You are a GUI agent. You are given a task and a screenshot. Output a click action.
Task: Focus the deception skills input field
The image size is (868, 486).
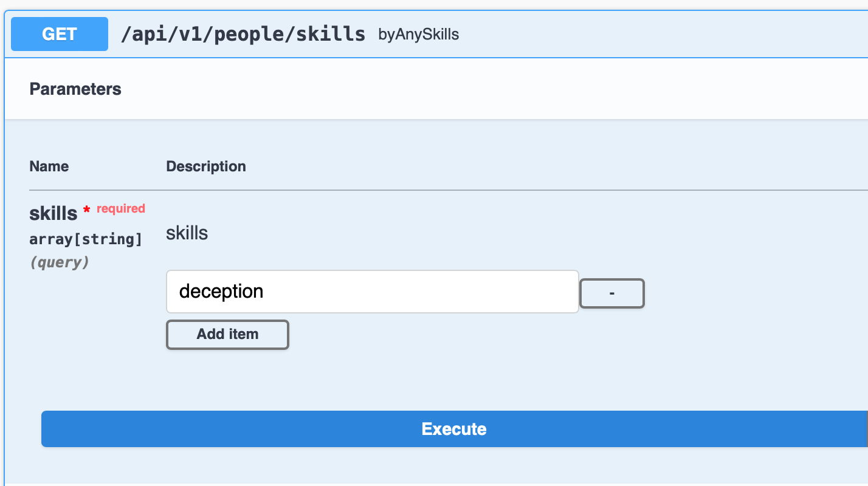(x=372, y=292)
